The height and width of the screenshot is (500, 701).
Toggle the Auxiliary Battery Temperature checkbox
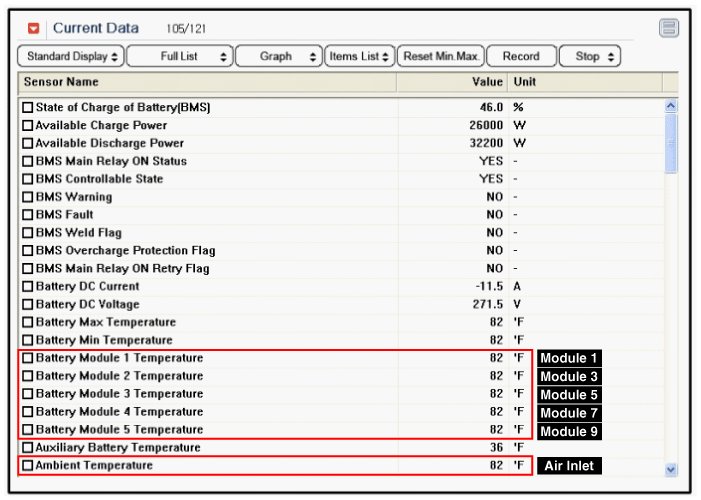[x=28, y=448]
